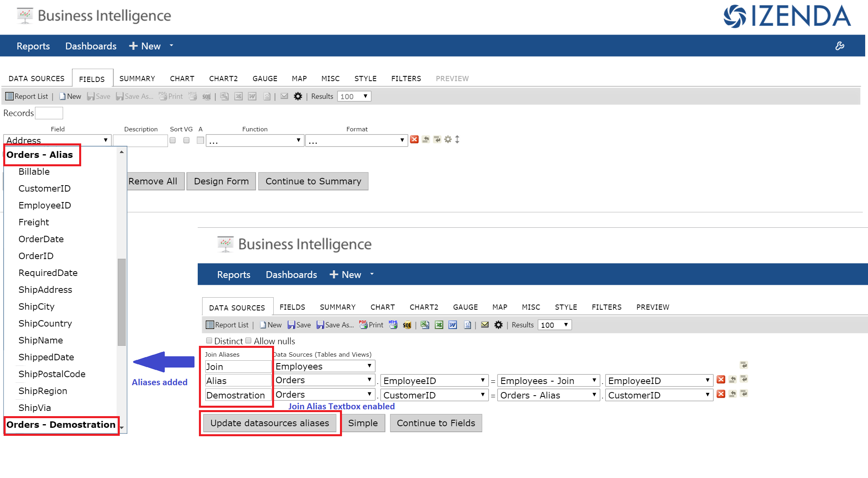Open Orders dropdown beside the Demostration alias
This screenshot has width=868, height=478.
(x=324, y=394)
